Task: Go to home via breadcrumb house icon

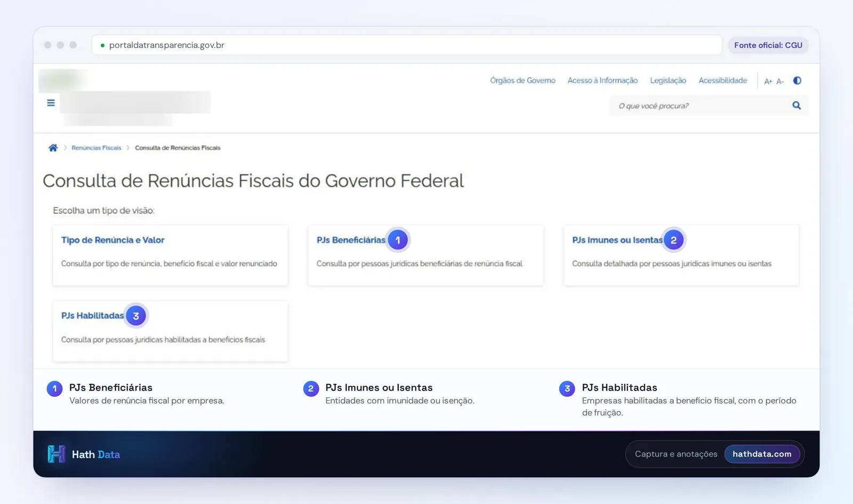Action: coord(53,148)
